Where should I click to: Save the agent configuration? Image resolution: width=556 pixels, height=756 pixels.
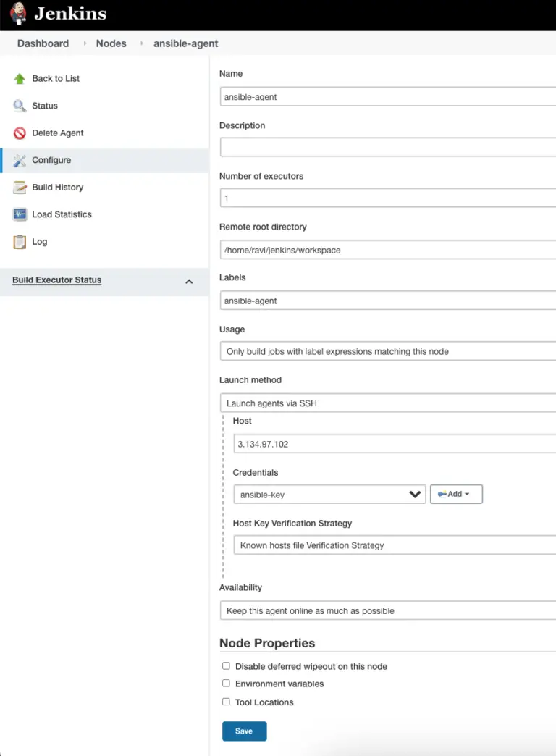coord(244,731)
